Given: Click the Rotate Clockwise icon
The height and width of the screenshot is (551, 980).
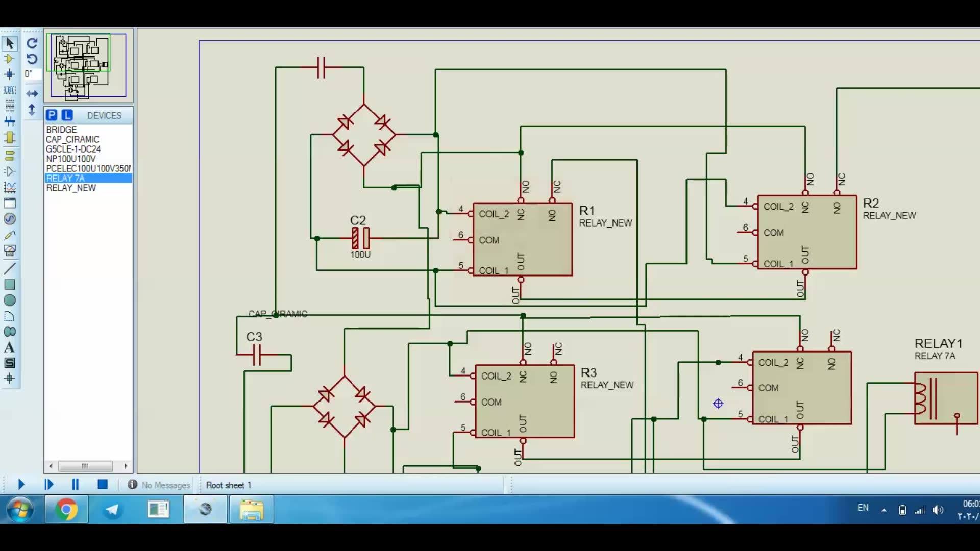Looking at the screenshot, I should pos(32,43).
